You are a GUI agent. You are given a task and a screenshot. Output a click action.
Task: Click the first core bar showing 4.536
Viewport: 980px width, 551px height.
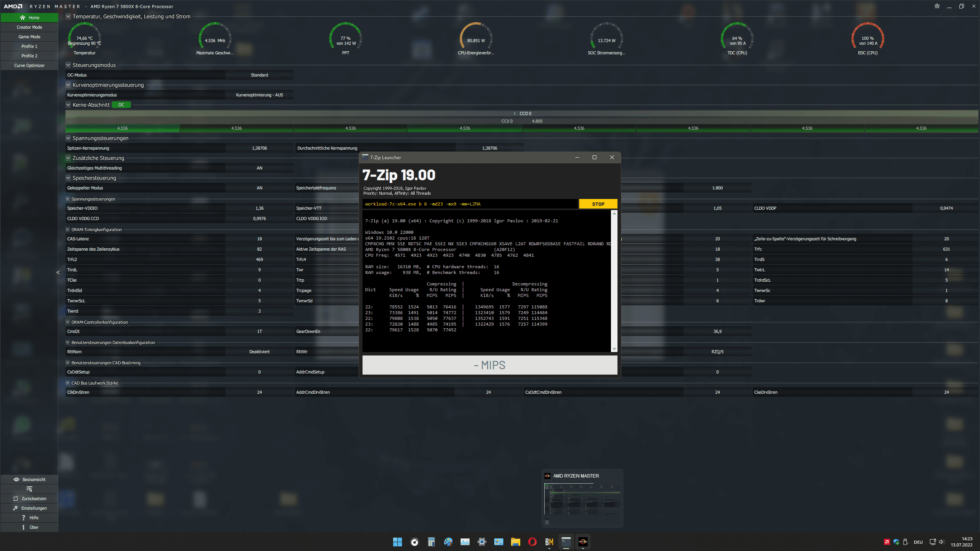click(122, 128)
